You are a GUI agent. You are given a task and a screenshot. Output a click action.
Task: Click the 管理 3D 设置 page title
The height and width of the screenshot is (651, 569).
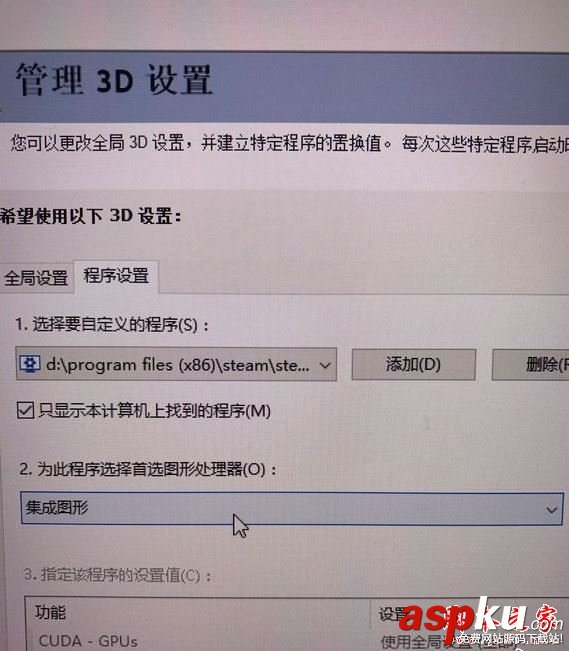[x=114, y=80]
